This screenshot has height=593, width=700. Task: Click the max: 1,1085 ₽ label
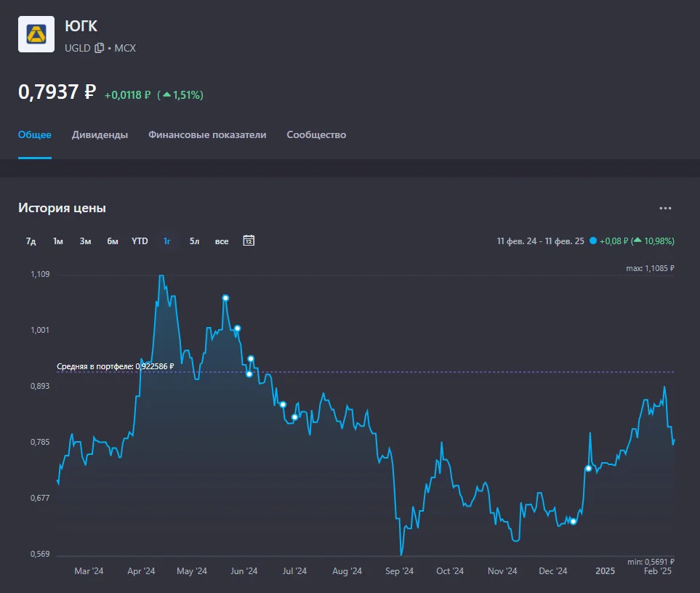(650, 268)
